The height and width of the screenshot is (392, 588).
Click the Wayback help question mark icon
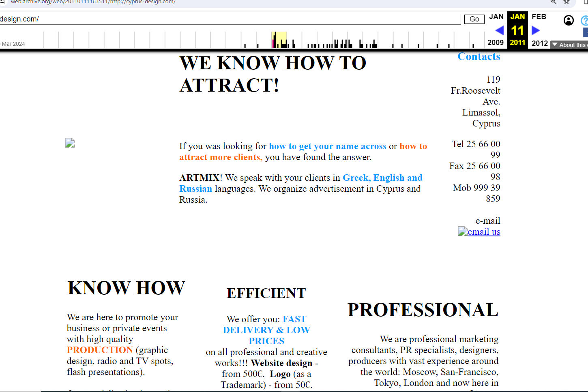click(x=584, y=20)
